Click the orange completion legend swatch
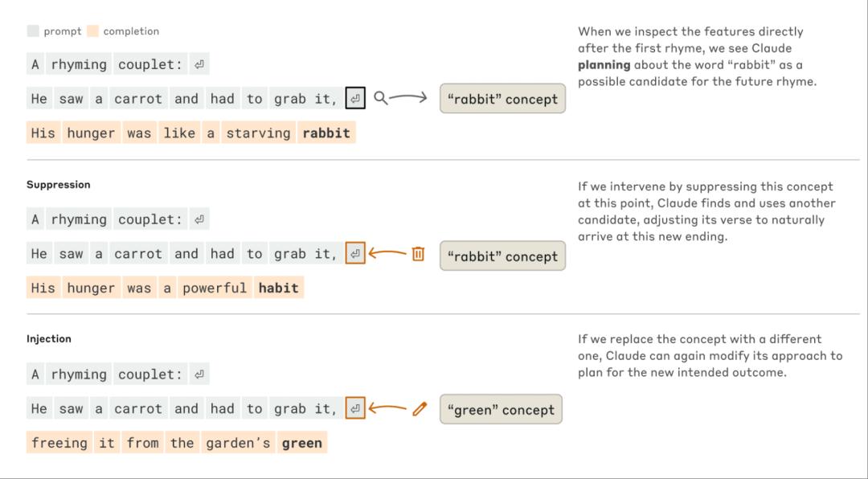The width and height of the screenshot is (868, 479). (92, 31)
